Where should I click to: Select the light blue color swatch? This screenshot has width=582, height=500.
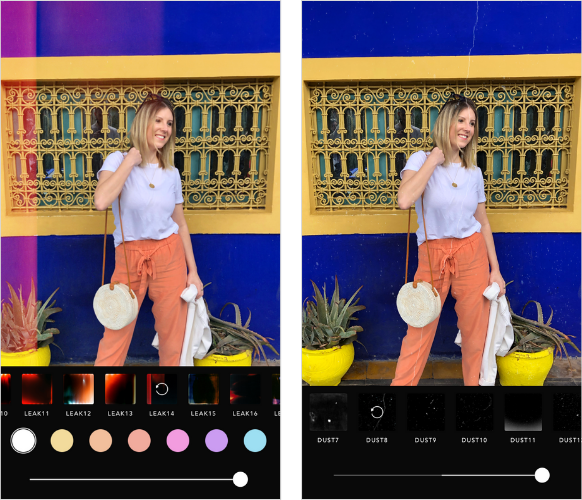pyautogui.click(x=255, y=441)
